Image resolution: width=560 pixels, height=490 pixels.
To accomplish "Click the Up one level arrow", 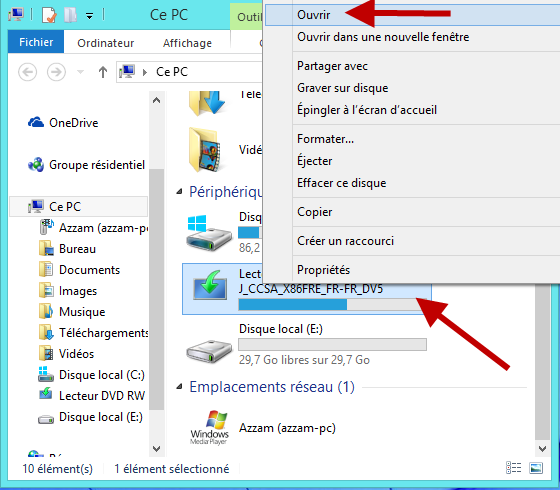I will coord(103,72).
